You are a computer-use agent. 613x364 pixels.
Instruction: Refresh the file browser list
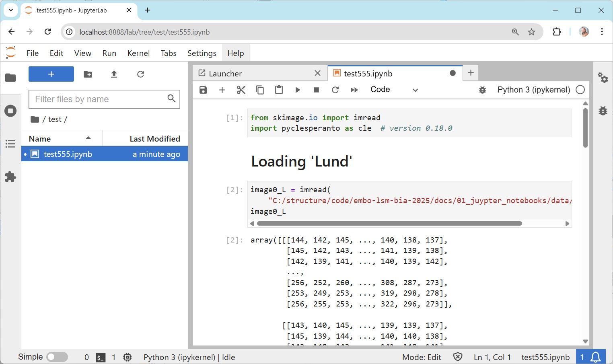(140, 74)
